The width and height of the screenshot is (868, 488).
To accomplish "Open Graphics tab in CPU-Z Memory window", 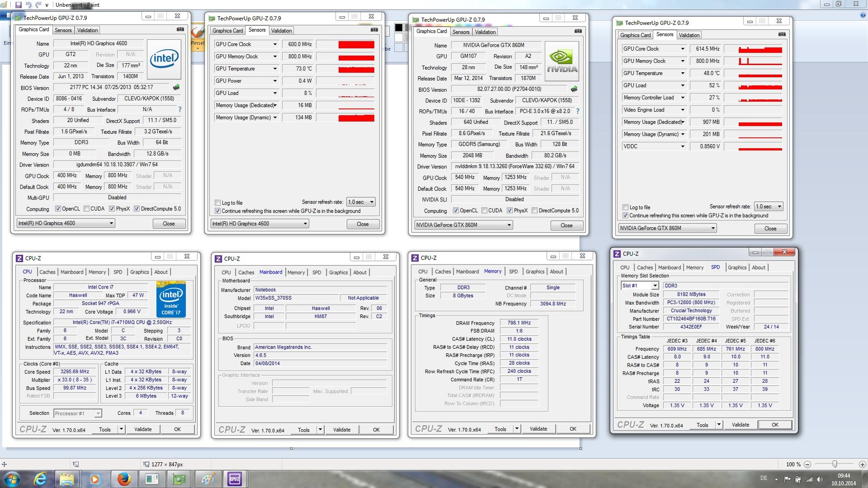I will (535, 272).
